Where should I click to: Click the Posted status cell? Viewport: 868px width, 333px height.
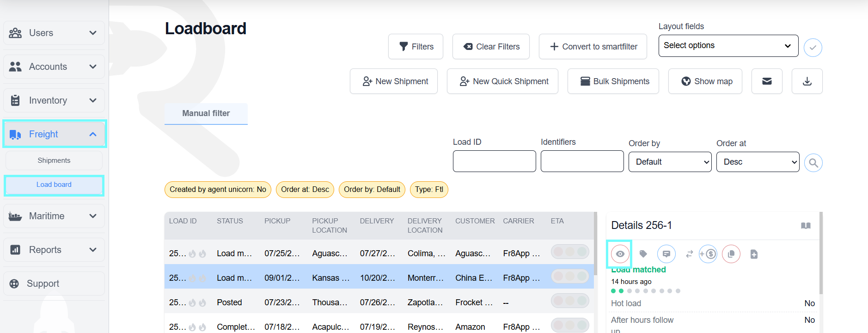click(229, 302)
